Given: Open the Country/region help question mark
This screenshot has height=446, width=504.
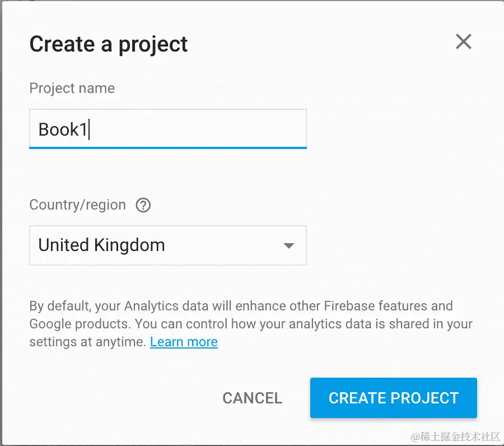Looking at the screenshot, I should [143, 205].
